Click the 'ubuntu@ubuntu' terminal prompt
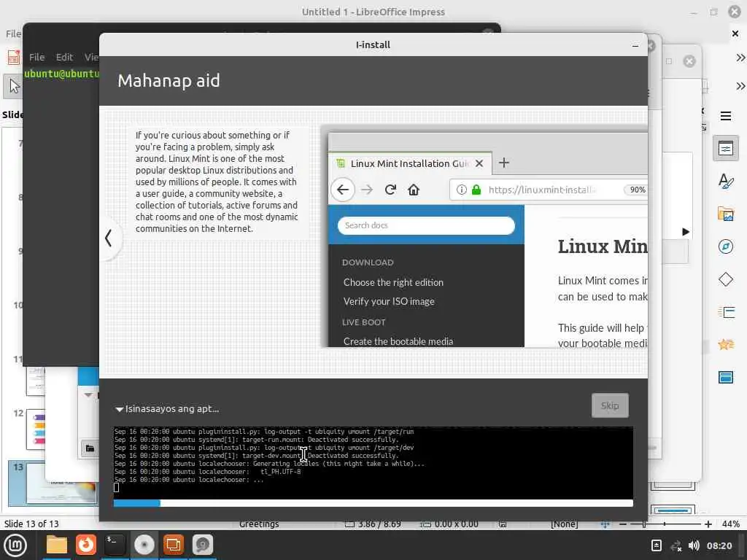Viewport: 747px width, 560px height. click(61, 74)
